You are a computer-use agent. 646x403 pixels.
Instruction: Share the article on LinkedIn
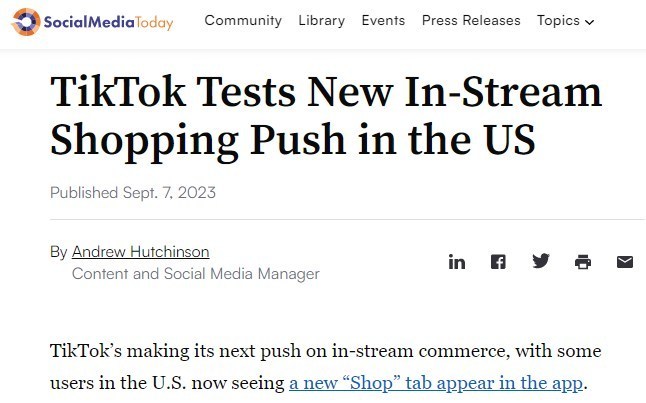[456, 262]
